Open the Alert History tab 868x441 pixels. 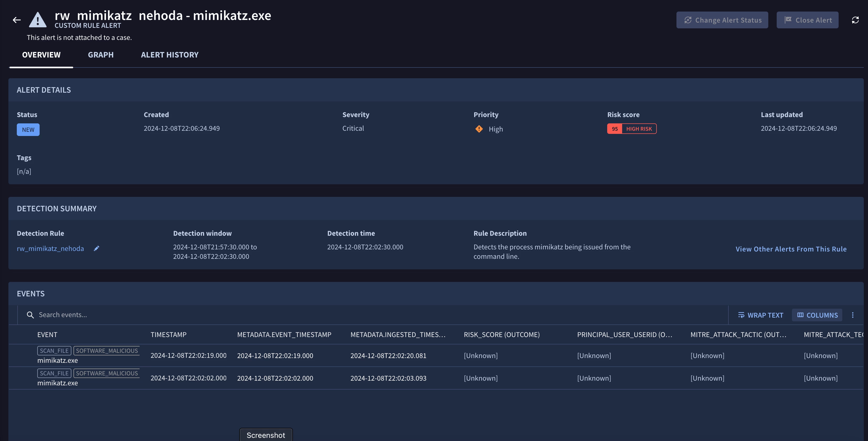click(170, 55)
